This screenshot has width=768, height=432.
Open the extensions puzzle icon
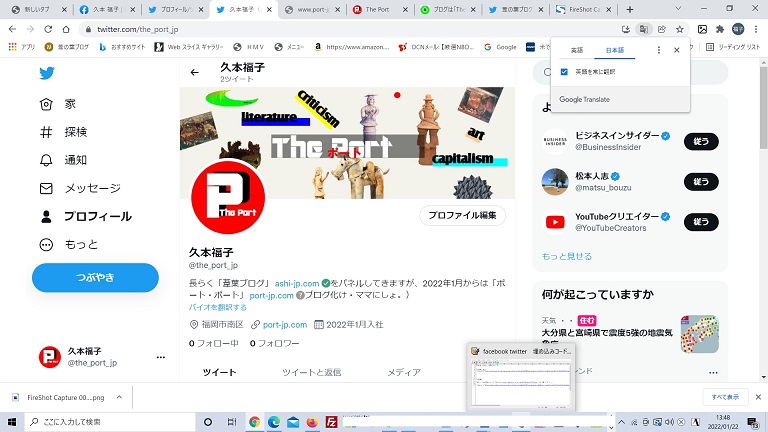coord(720,29)
